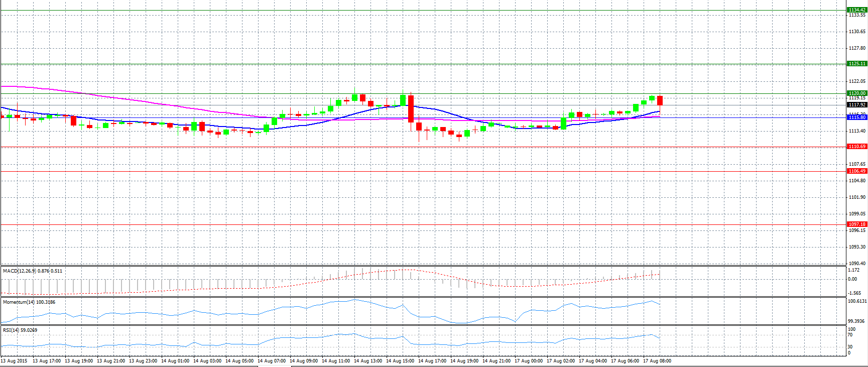Click the -1.565 MACD scale value
The width and height of the screenshot is (868, 367).
point(854,293)
